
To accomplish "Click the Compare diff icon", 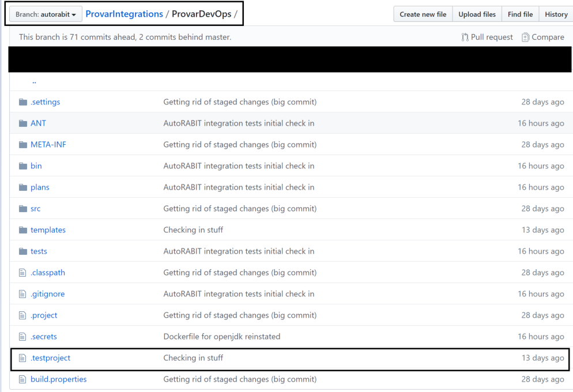I will click(x=525, y=37).
